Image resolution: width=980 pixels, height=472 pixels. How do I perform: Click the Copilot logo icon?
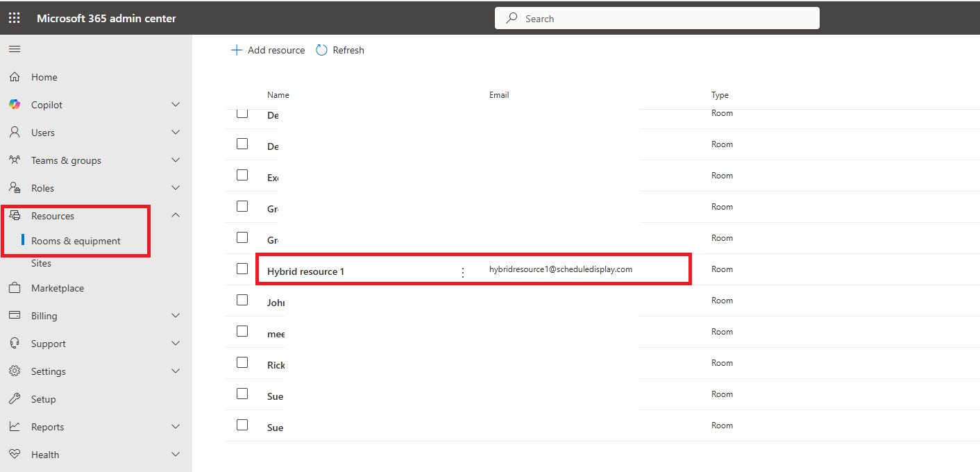15,105
